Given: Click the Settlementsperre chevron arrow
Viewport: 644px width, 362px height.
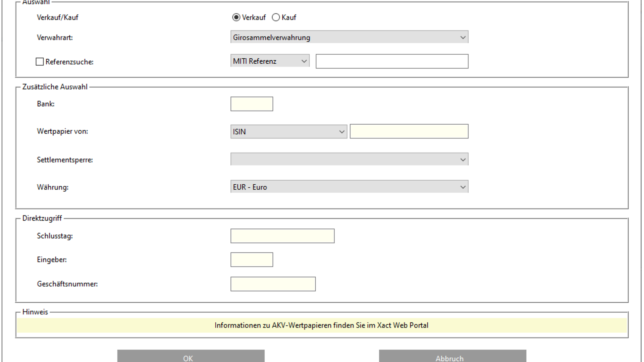Looking at the screenshot, I should point(463,160).
